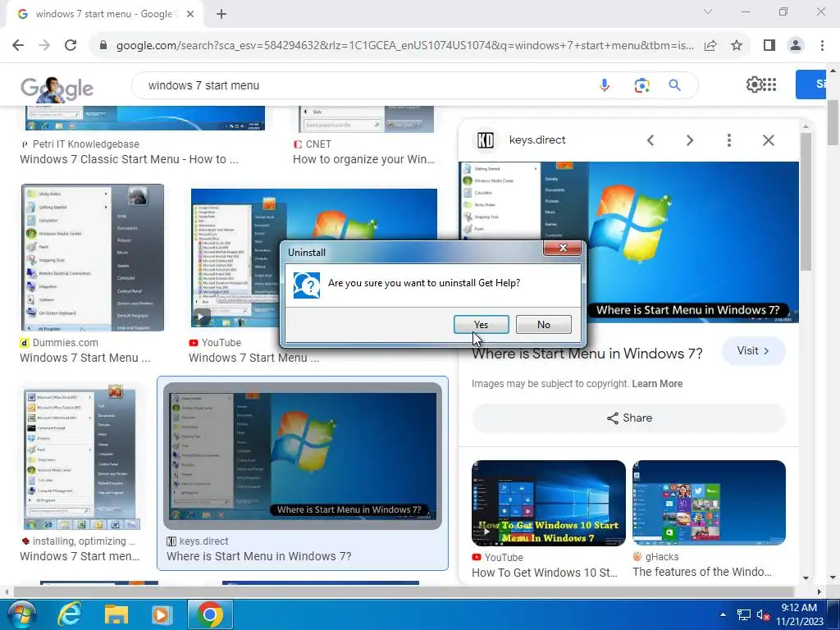This screenshot has width=840, height=630.
Task: Close the keys.direct image preview panel
Action: click(x=768, y=140)
